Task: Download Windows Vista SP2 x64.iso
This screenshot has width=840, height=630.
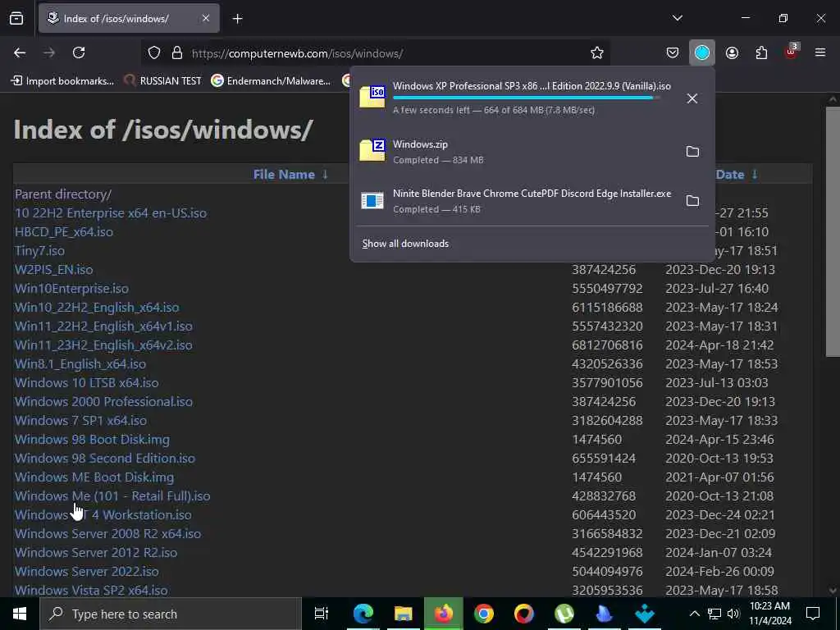Action: point(91,591)
